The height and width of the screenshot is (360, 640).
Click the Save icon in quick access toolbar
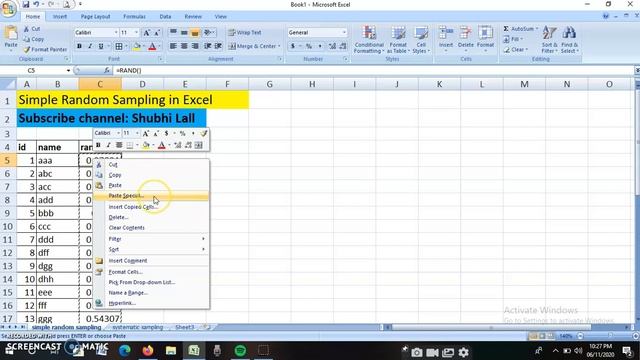pyautogui.click(x=26, y=4)
